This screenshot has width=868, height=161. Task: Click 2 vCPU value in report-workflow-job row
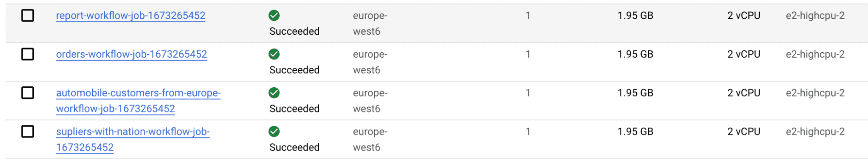click(744, 16)
